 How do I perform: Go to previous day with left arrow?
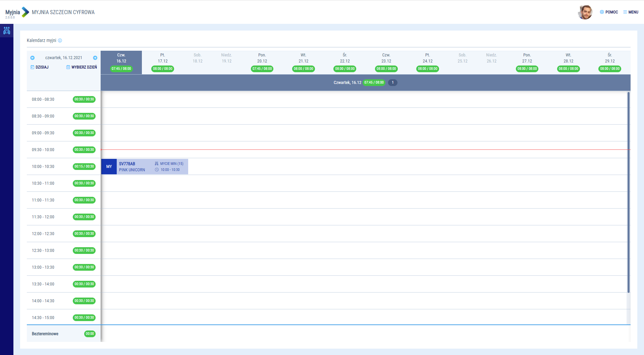click(33, 58)
